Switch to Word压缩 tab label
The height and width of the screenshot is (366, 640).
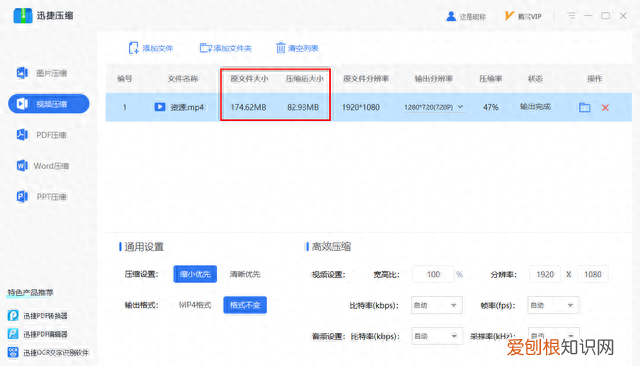tap(51, 166)
